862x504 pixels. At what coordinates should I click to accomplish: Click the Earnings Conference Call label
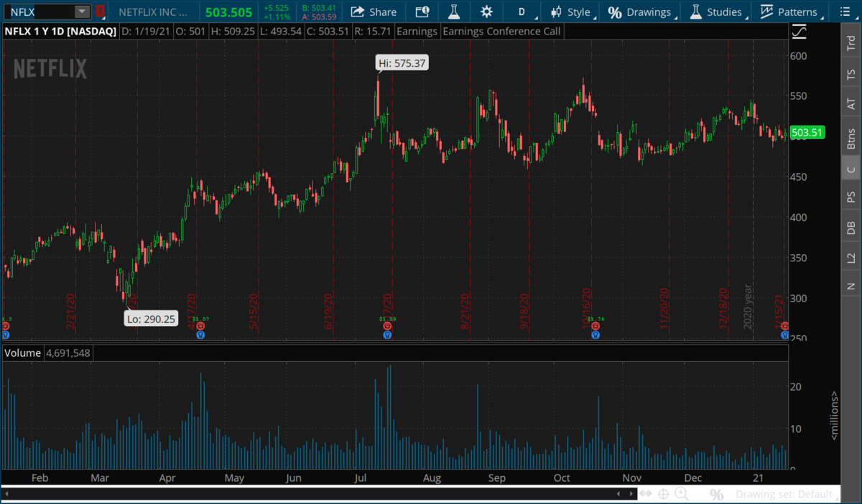(x=501, y=32)
